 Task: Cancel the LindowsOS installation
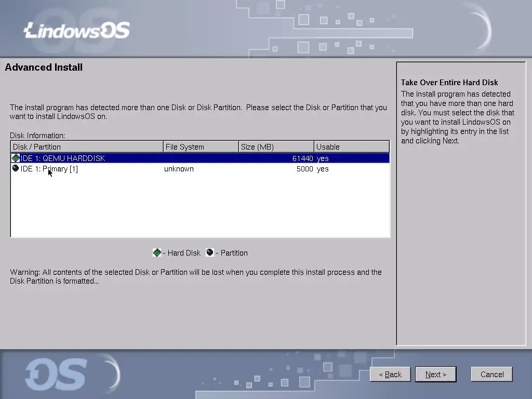(x=491, y=374)
